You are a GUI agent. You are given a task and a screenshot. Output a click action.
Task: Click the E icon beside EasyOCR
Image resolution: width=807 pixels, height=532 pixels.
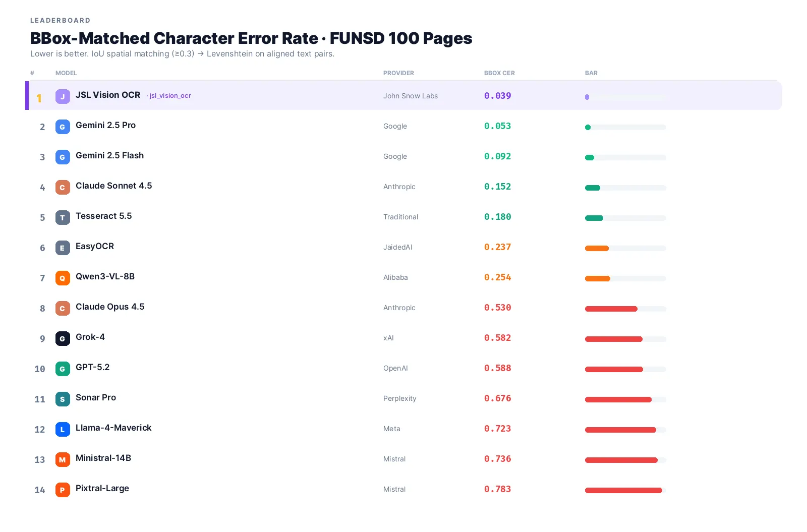click(63, 248)
